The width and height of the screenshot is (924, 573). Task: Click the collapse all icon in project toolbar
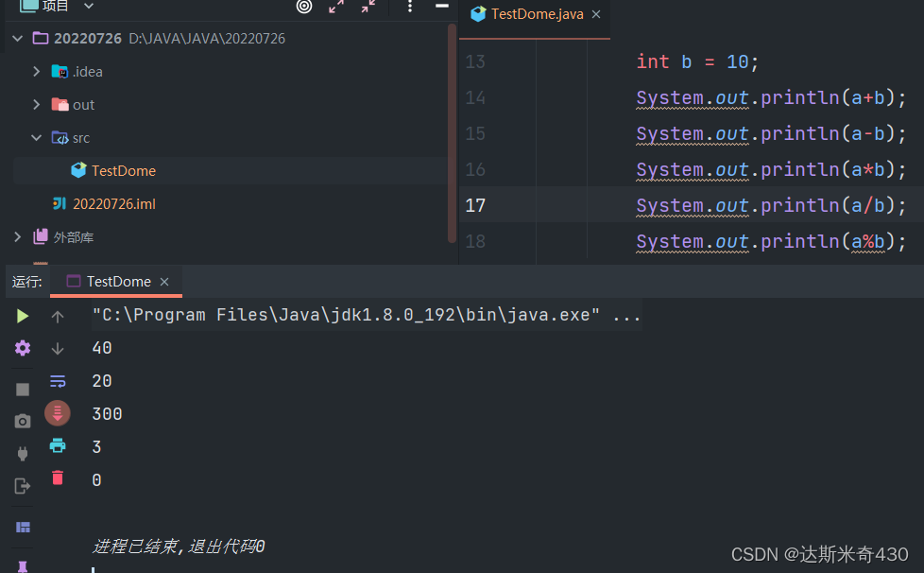[368, 6]
